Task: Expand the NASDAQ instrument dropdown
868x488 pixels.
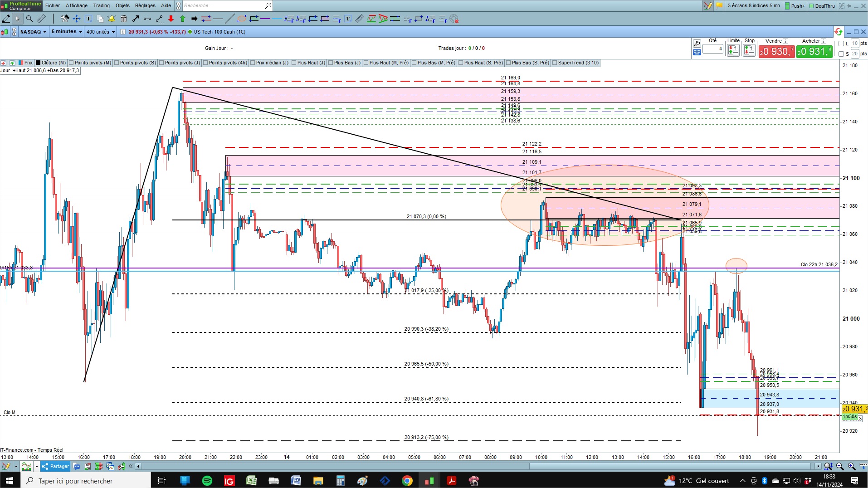Action: tap(34, 32)
